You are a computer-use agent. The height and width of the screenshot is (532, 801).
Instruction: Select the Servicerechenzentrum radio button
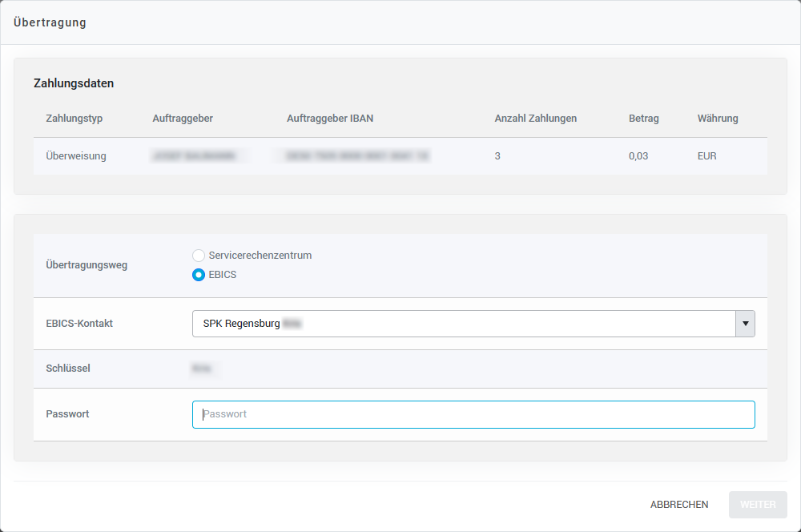click(199, 256)
